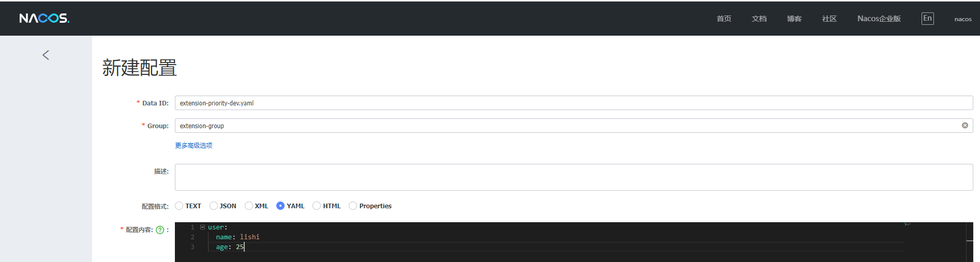980x262 pixels.
Task: Select the TEXT format radio button
Action: pos(179,206)
